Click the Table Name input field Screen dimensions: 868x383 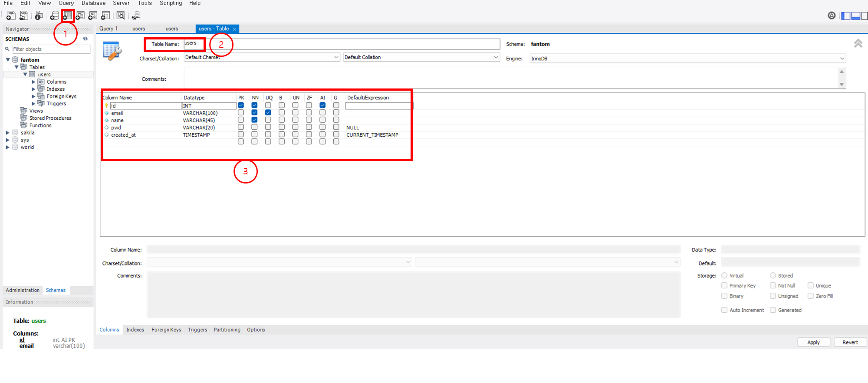point(342,44)
